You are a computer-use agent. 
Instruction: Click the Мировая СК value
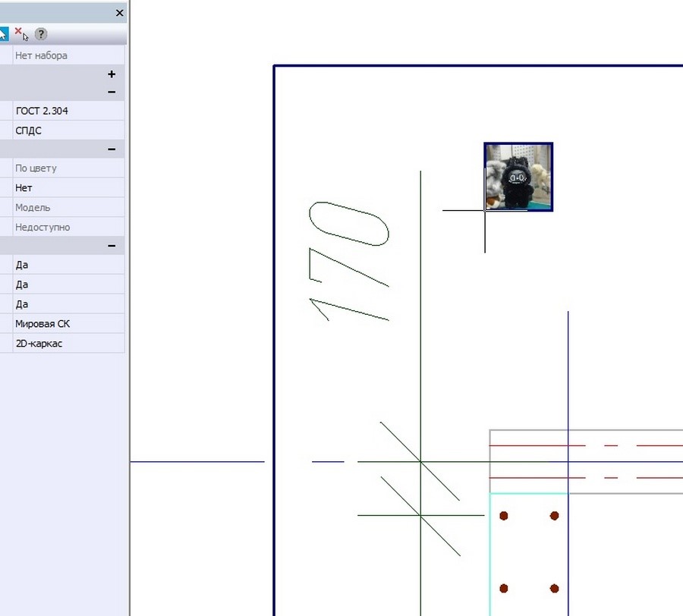click(x=68, y=324)
